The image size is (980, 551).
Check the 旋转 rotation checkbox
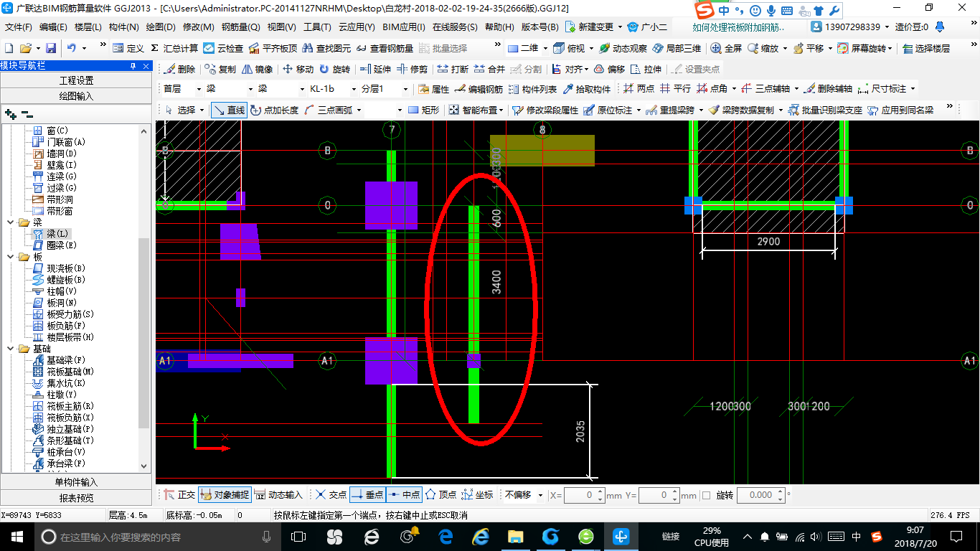(706, 495)
